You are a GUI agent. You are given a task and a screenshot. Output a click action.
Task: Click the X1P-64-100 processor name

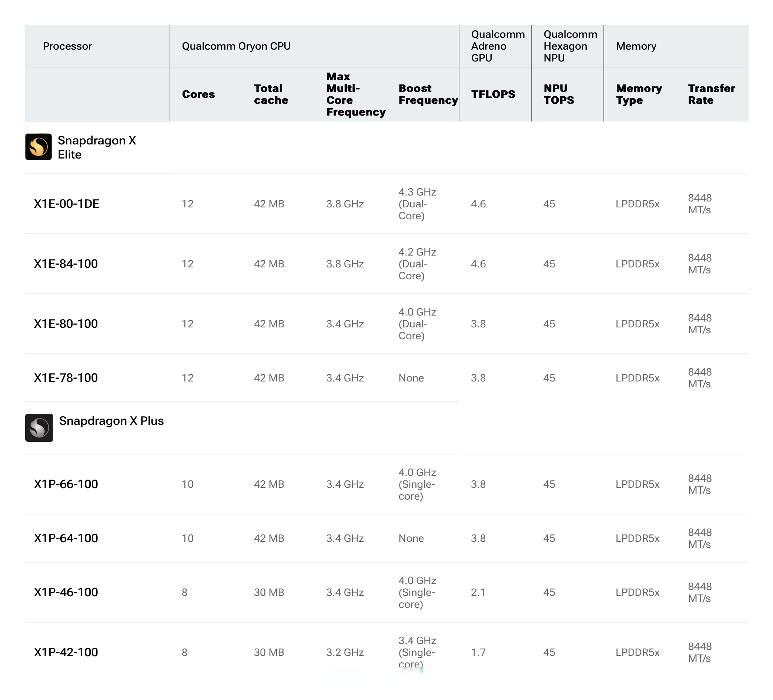click(66, 538)
